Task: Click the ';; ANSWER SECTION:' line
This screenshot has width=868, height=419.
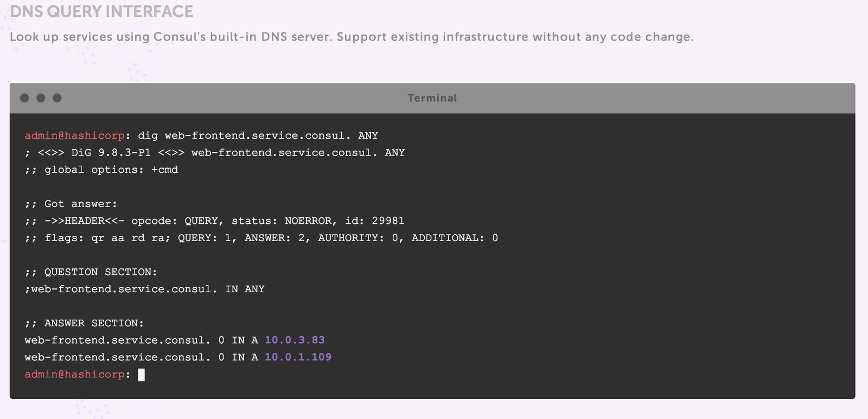Action: click(84, 323)
